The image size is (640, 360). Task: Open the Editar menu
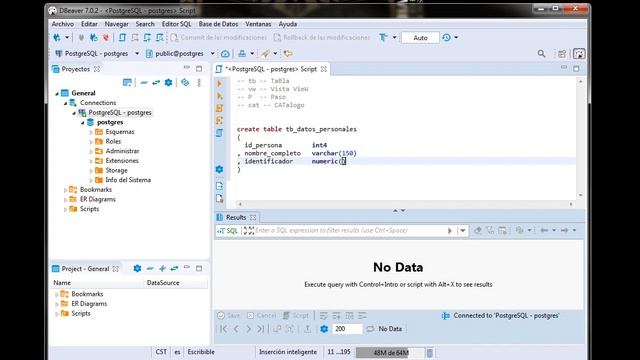[x=89, y=24]
